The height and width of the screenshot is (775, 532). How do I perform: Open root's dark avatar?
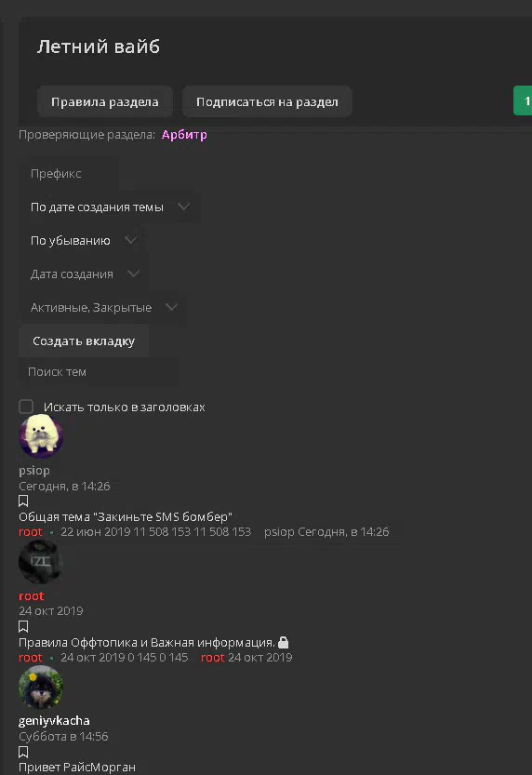pyautogui.click(x=41, y=562)
